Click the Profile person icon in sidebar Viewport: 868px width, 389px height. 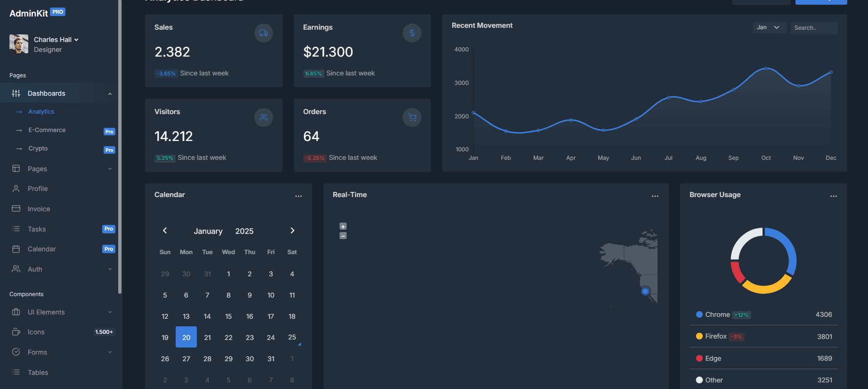click(16, 189)
